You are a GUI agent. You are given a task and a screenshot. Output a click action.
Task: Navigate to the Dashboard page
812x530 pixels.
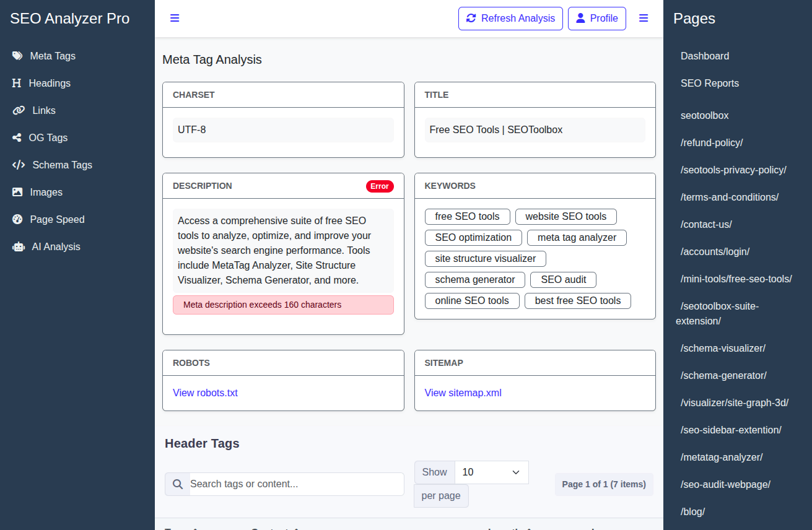pyautogui.click(x=704, y=56)
